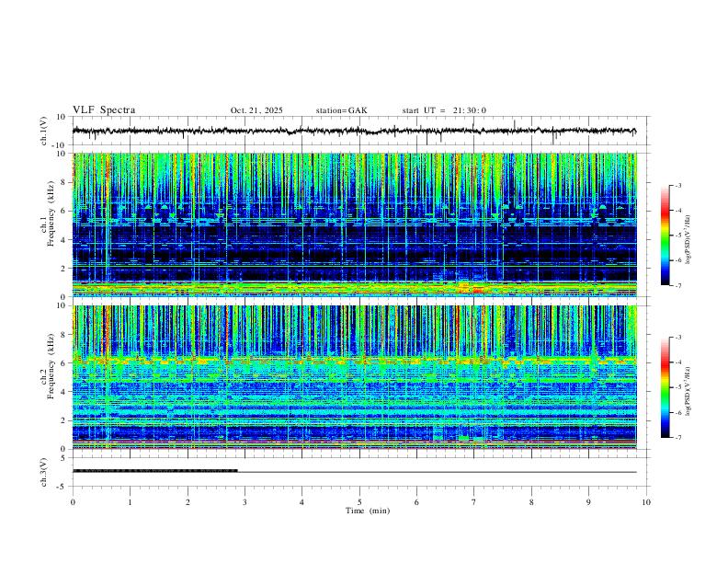Image resolution: width=728 pixels, height=563 pixels.
Task: Click the "6" kHz tick on ch.2 spectrogram
Action: point(64,363)
